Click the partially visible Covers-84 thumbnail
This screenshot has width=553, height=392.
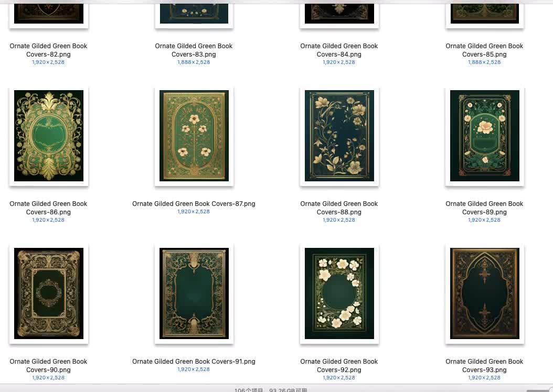point(339,14)
